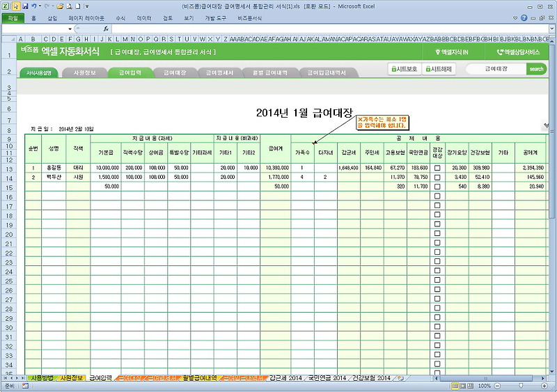Click the vertical scrollbar thumb
The image size is (557, 392).
click(551, 132)
